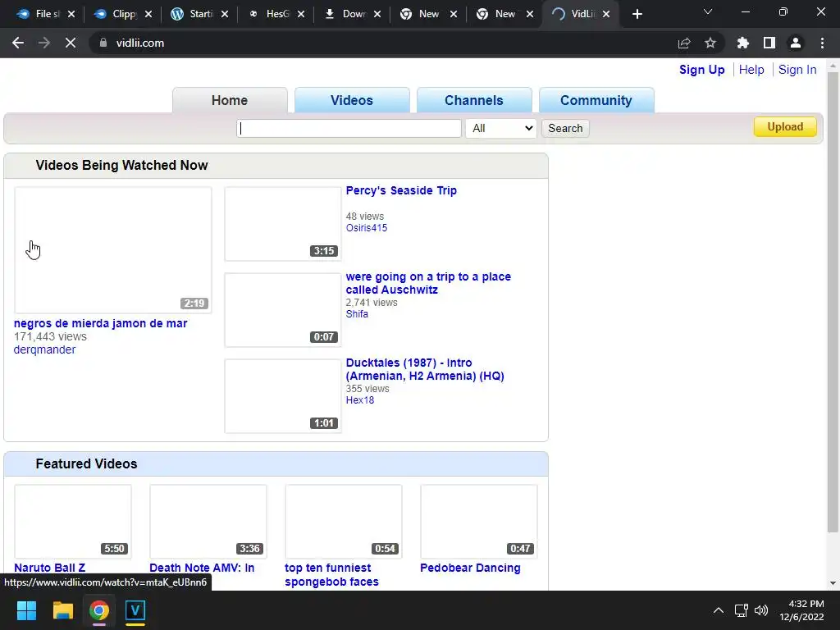Click the site lock icon beside vidlii.com
This screenshot has width=840, height=630.
103,43
